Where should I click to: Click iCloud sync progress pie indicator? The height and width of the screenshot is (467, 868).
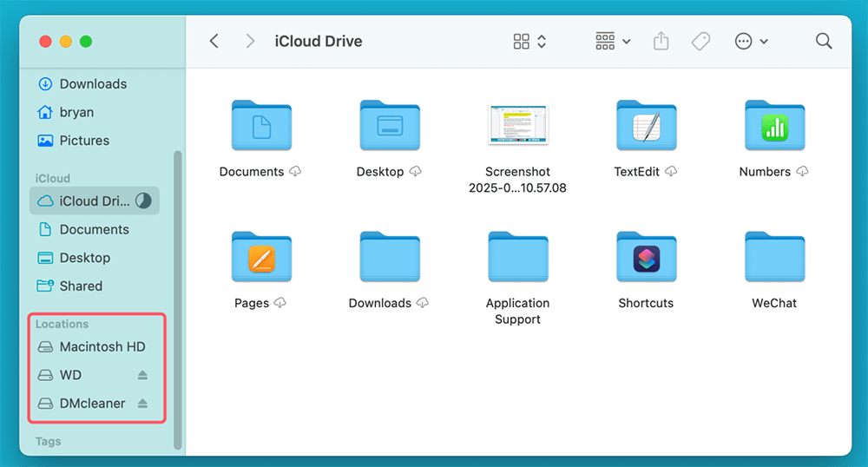pos(143,201)
